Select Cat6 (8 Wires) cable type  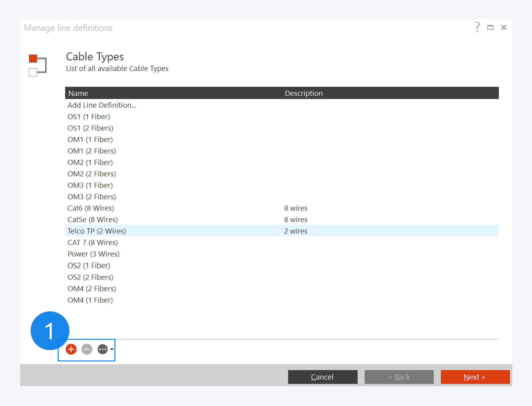[x=91, y=208]
